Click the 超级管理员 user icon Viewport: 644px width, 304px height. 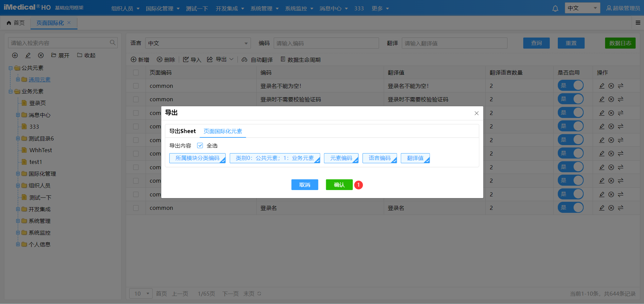(x=608, y=8)
